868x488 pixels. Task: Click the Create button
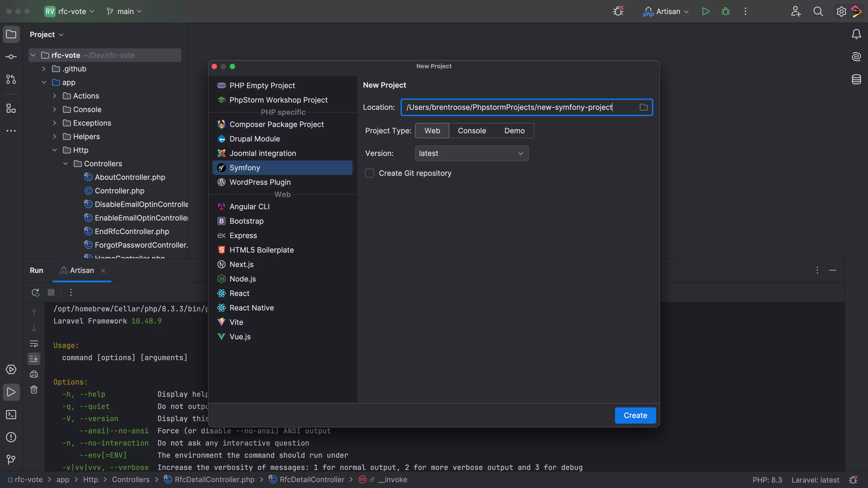pos(635,415)
